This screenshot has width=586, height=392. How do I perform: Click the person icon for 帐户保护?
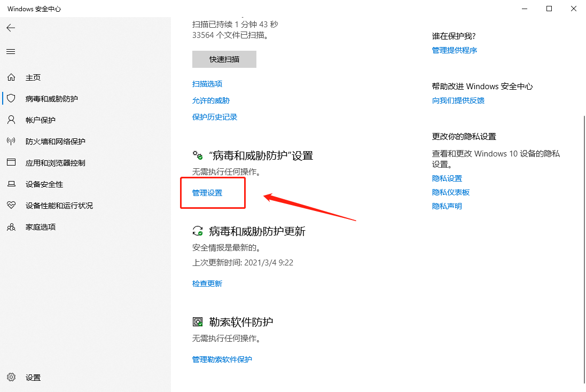coord(11,120)
